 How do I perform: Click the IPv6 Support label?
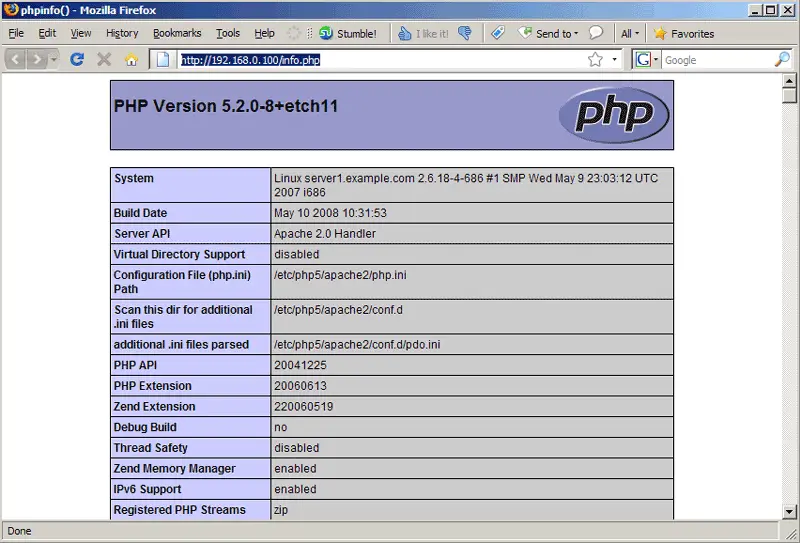click(147, 489)
